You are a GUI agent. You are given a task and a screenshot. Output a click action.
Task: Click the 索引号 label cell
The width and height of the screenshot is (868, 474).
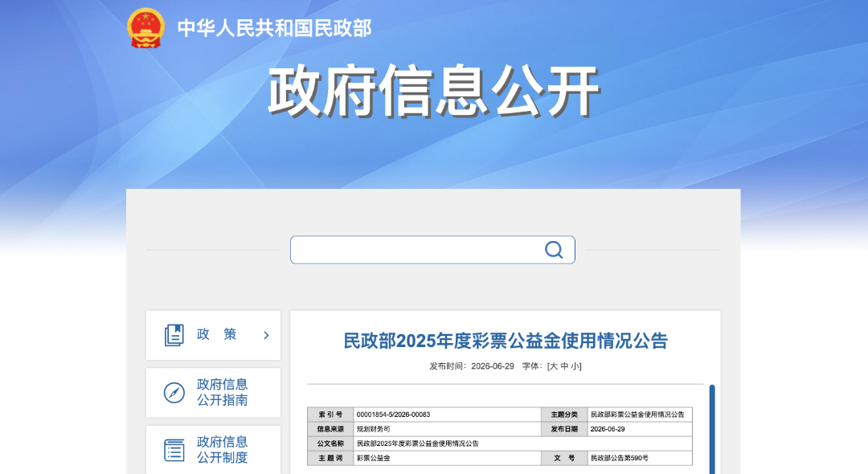330,415
